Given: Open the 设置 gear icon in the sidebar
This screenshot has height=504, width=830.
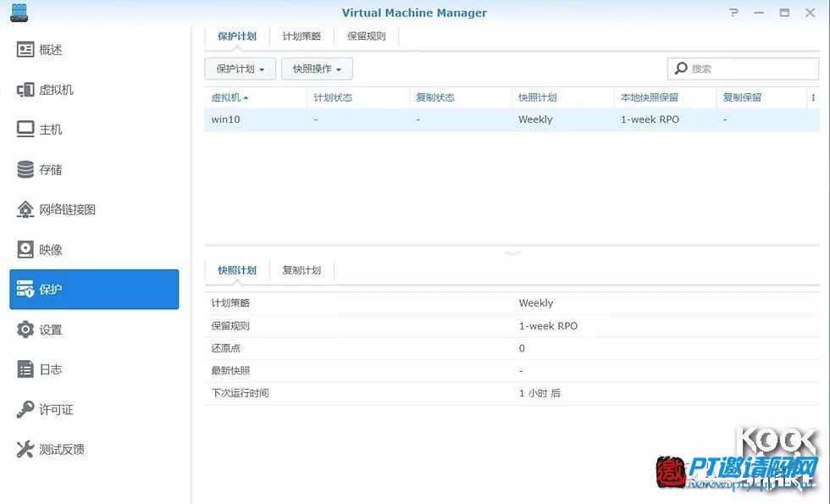Looking at the screenshot, I should 25,330.
